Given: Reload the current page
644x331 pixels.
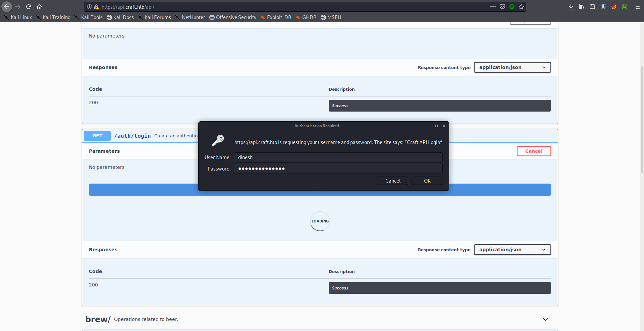Looking at the screenshot, I should 29,7.
